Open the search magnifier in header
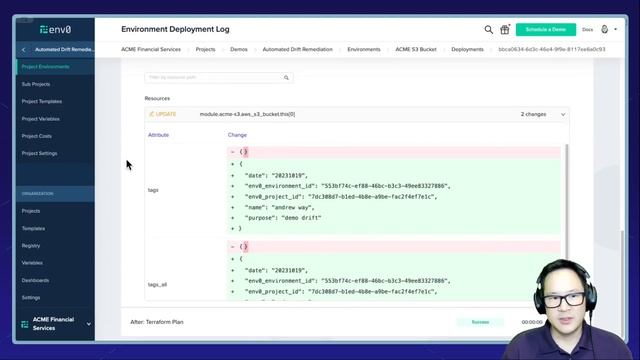The height and width of the screenshot is (360, 640). click(489, 29)
